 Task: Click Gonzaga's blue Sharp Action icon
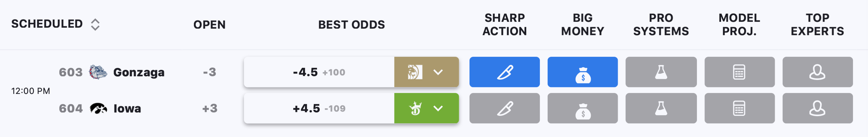click(x=504, y=72)
